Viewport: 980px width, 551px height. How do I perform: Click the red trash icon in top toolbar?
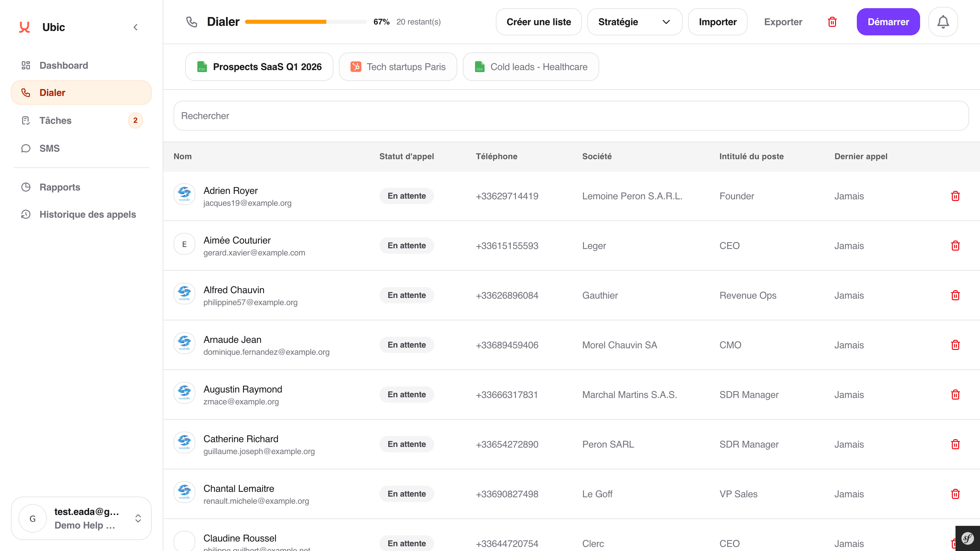pos(832,22)
